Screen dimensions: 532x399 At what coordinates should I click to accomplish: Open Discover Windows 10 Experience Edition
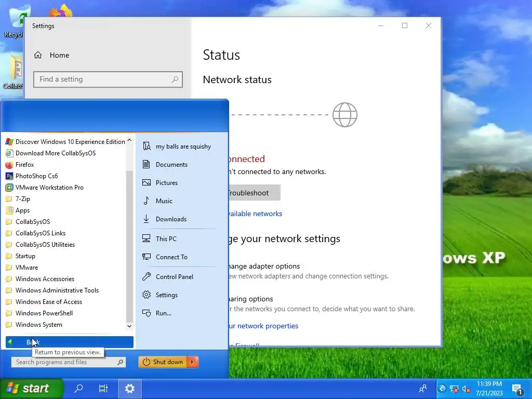65,141
